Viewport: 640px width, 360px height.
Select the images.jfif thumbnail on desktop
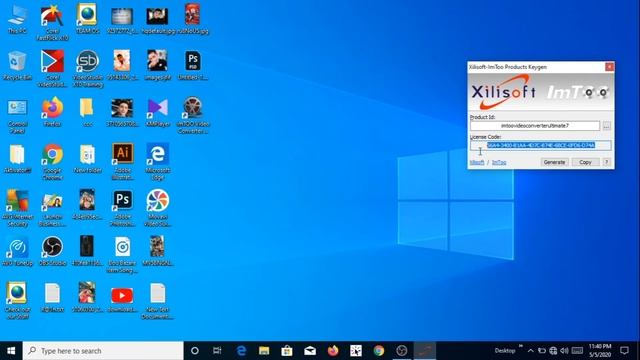tap(158, 65)
